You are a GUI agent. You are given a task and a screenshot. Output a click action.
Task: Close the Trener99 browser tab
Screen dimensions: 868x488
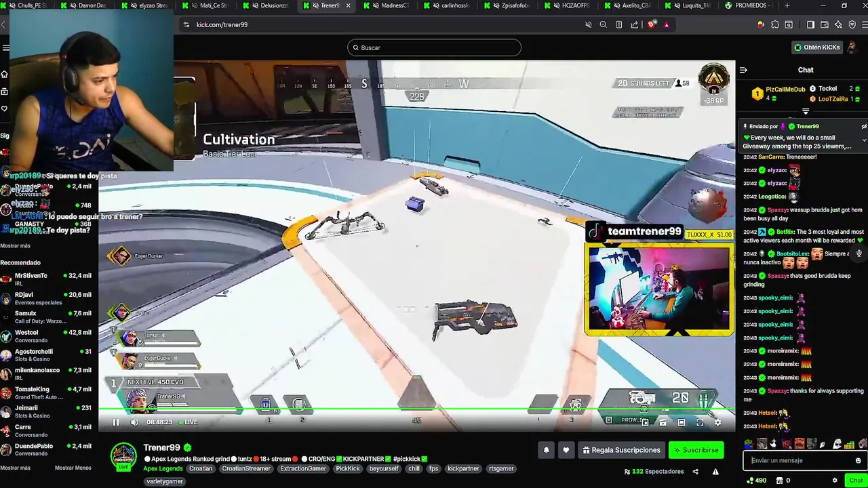coord(349,5)
